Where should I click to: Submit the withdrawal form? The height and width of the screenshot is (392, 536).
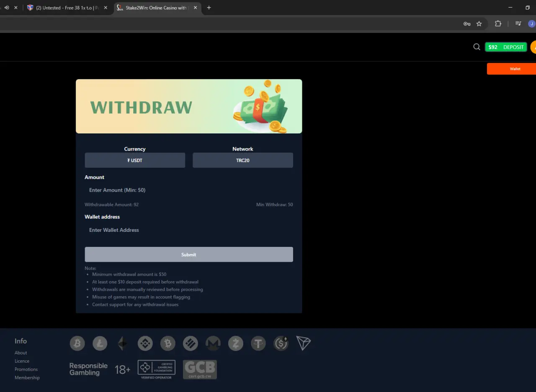coord(189,254)
